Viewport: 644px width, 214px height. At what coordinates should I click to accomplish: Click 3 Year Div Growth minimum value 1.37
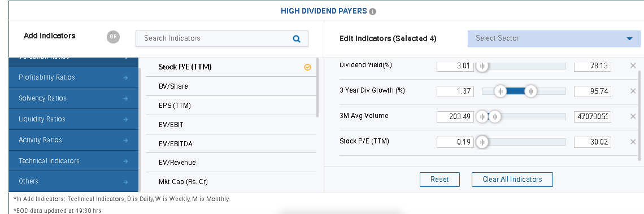click(x=455, y=91)
